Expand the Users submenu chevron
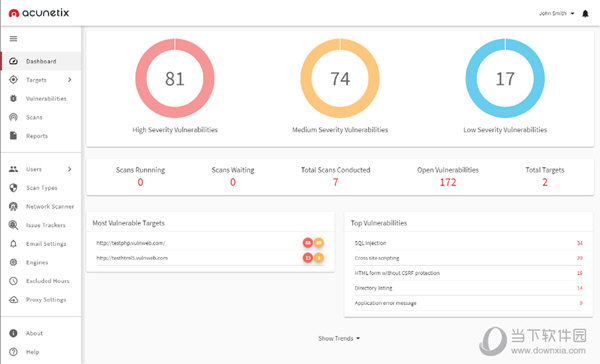Screen dimensions: 600x364 coord(70,169)
